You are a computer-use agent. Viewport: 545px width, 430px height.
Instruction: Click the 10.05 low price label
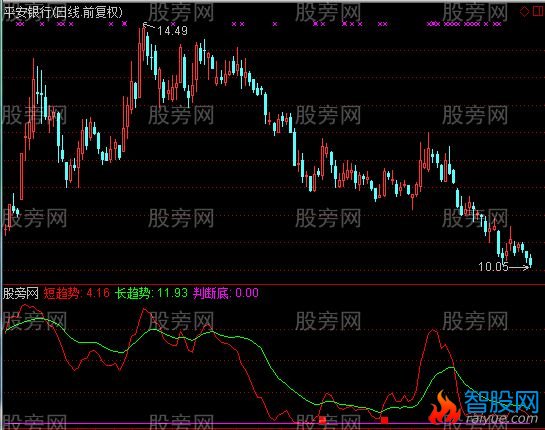[494, 267]
